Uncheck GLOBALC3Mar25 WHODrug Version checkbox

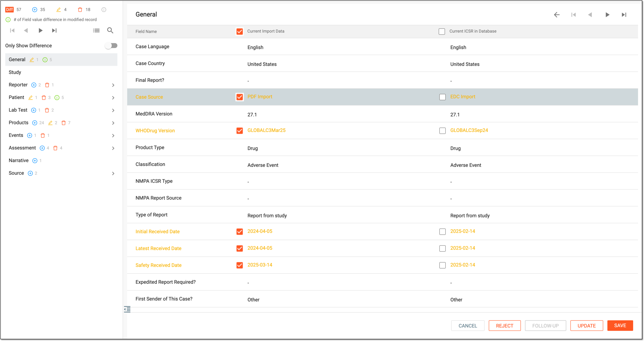pyautogui.click(x=240, y=131)
